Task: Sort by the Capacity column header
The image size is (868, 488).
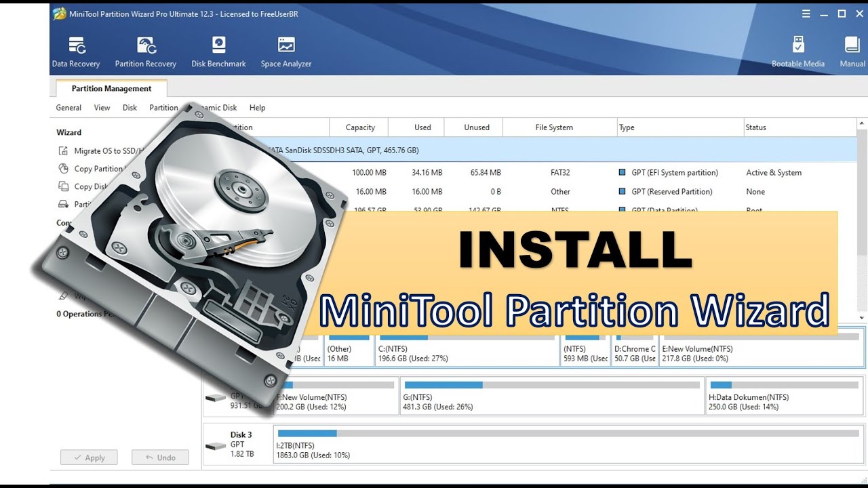Action: (x=359, y=127)
